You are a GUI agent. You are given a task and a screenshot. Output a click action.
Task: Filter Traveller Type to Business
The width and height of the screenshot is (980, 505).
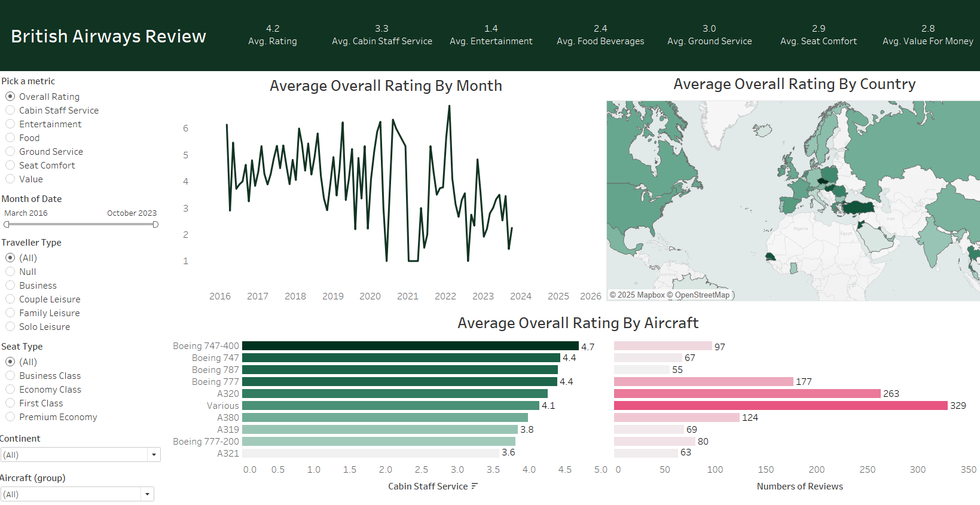pyautogui.click(x=10, y=286)
